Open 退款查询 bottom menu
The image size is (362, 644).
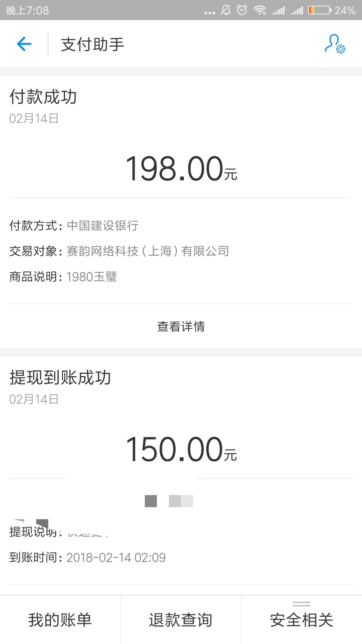click(x=181, y=620)
